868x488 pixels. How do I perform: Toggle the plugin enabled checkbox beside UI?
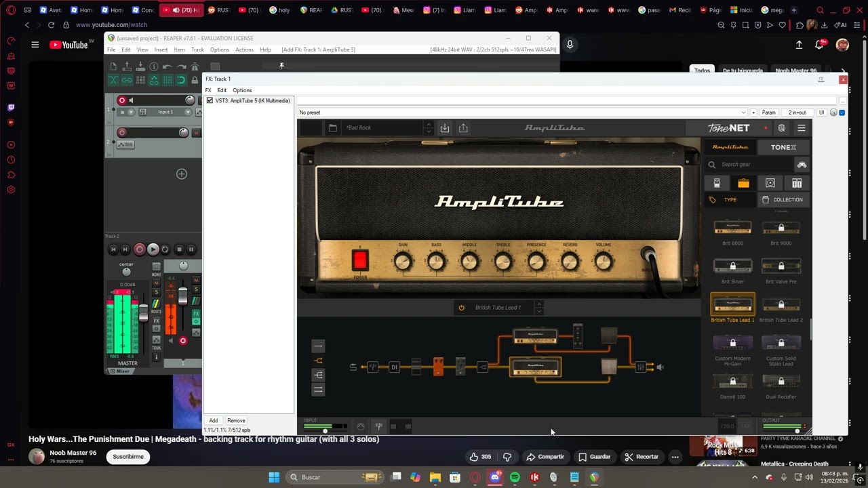[842, 113]
